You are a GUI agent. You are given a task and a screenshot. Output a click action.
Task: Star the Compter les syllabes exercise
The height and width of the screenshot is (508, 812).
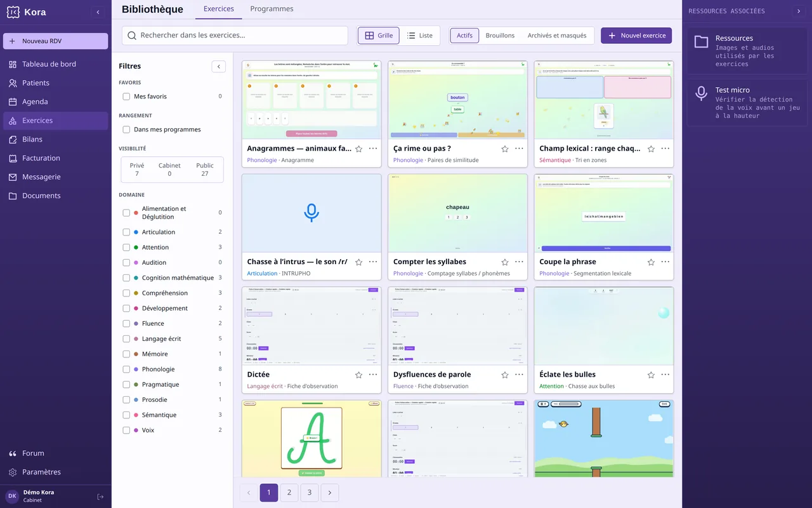pos(505,262)
